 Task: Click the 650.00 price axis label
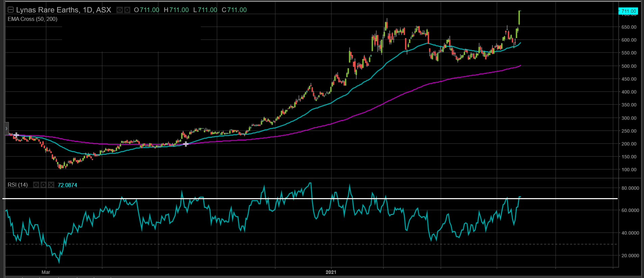pyautogui.click(x=629, y=27)
